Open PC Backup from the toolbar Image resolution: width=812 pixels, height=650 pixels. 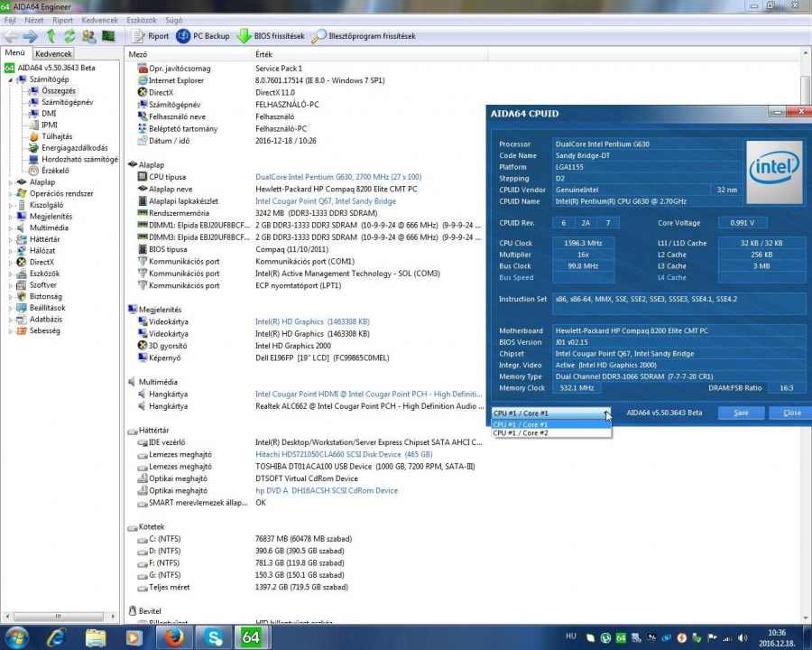point(202,36)
